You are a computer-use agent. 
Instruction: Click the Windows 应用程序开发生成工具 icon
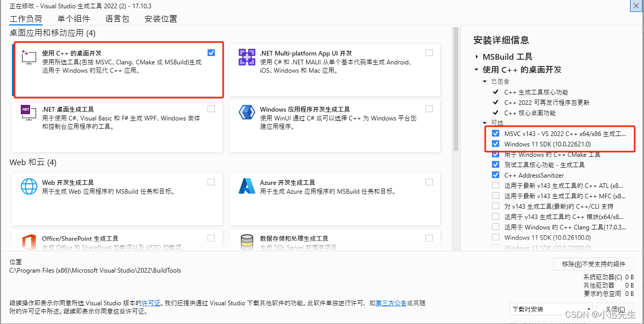click(246, 113)
